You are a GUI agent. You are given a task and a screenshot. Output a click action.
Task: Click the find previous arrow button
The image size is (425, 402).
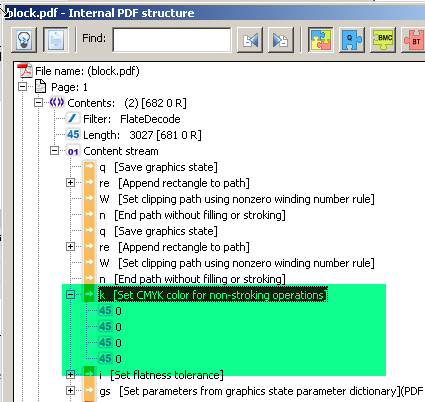pos(250,40)
